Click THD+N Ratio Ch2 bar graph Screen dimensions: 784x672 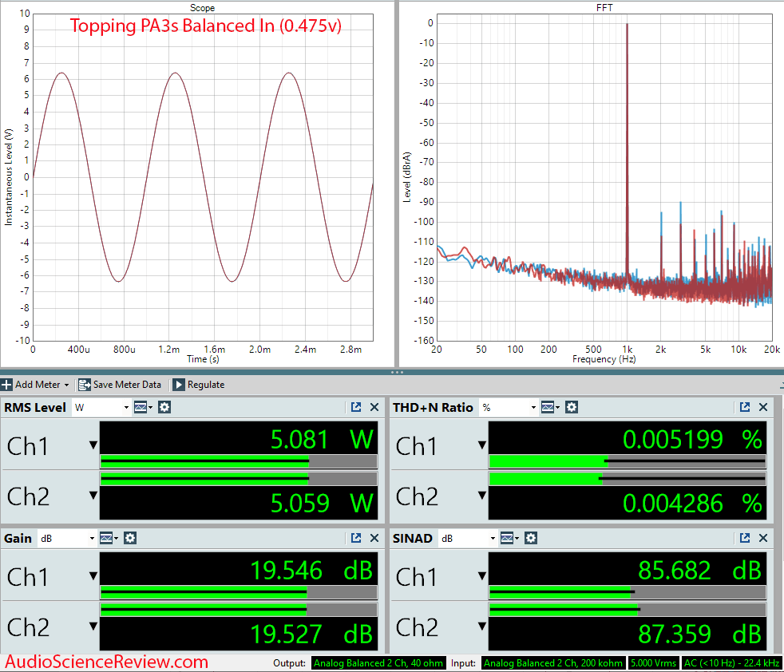click(628, 479)
